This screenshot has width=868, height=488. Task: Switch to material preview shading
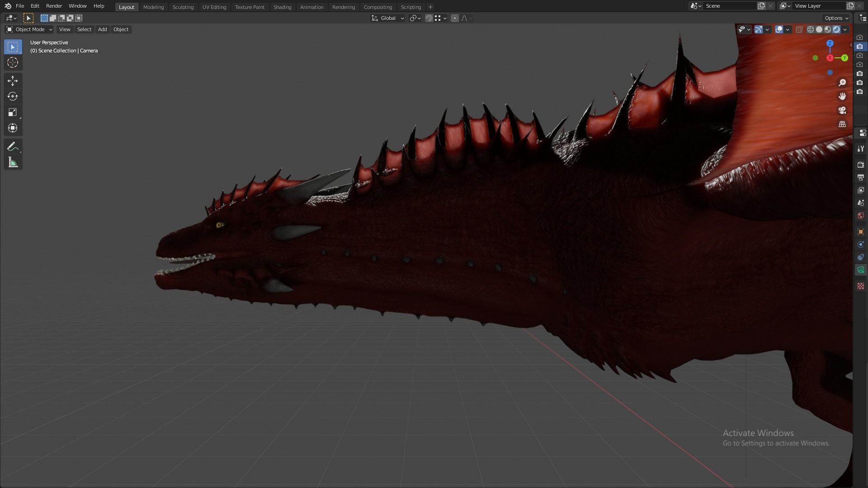828,29
